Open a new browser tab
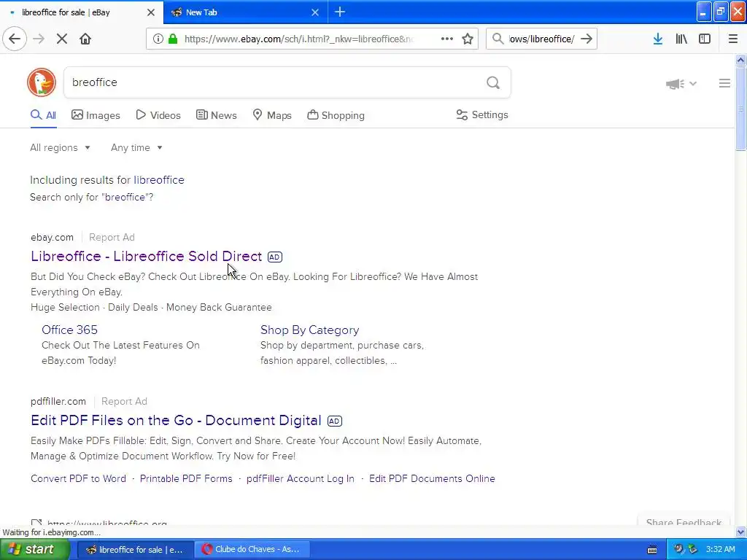This screenshot has width=747, height=560. click(340, 12)
